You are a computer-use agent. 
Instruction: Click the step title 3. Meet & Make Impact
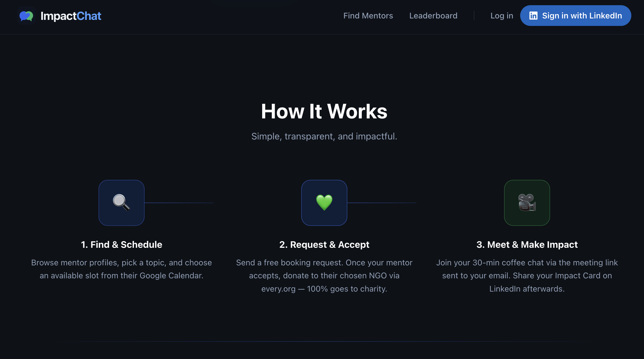(x=527, y=244)
